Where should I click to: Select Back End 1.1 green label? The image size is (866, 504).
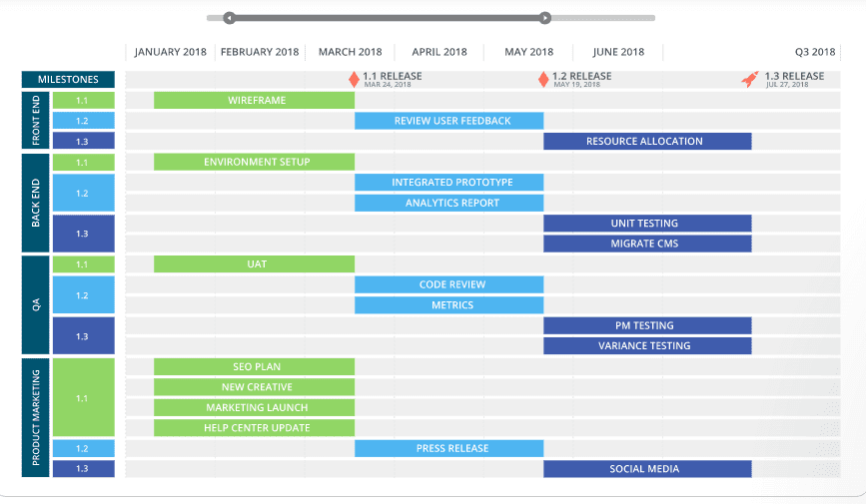83,163
